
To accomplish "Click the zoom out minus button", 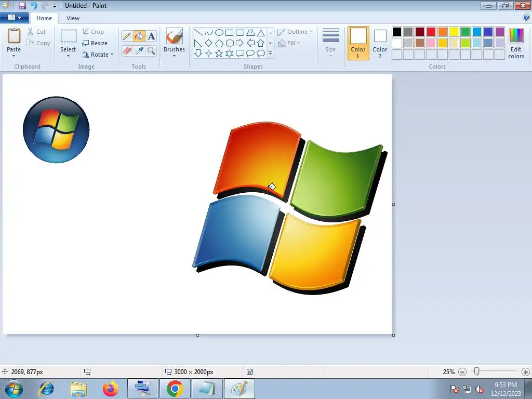I will (462, 372).
